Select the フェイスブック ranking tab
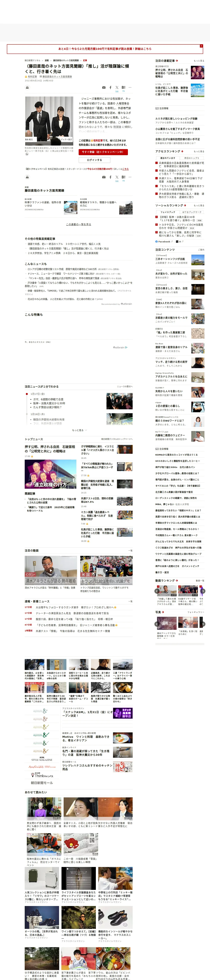This screenshot has width=210, height=980. click(x=168, y=212)
